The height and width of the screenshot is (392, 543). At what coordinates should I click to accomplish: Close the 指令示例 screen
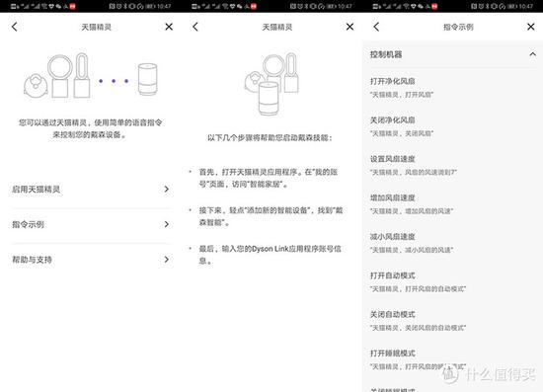click(x=530, y=27)
